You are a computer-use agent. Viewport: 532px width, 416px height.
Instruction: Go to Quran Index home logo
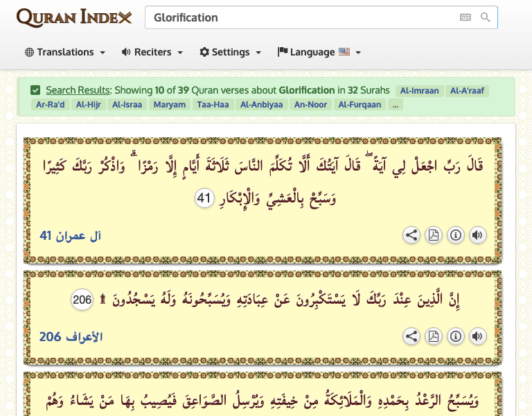coord(73,17)
